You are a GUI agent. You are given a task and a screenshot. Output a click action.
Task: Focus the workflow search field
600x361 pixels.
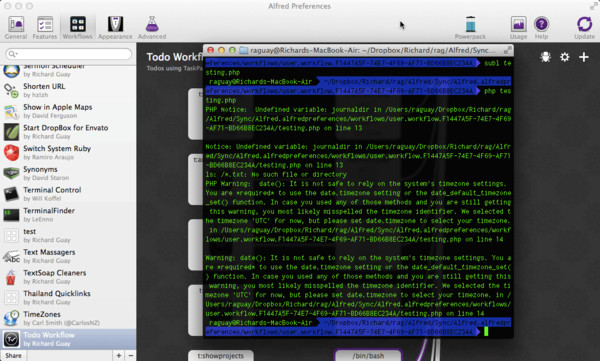point(68,54)
